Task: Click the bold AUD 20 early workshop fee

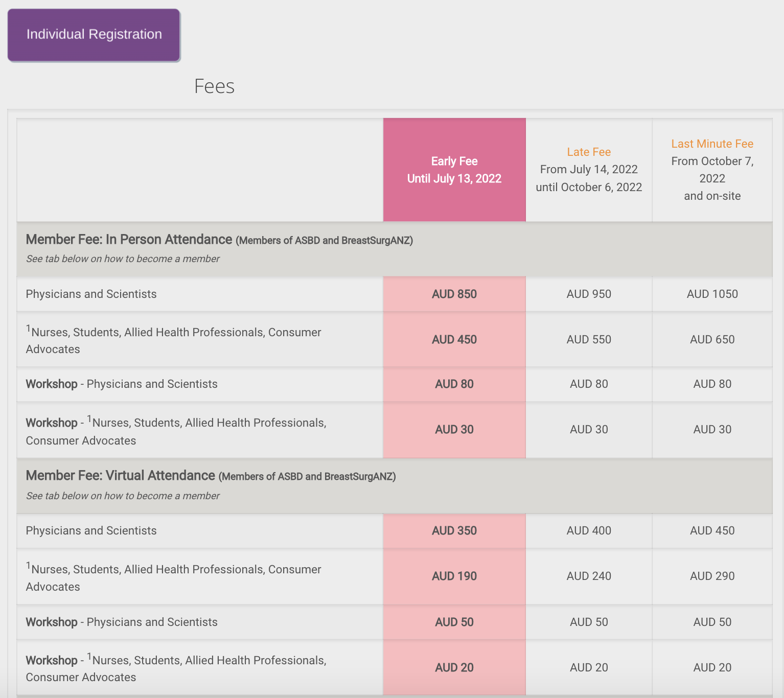Action: coord(454,667)
